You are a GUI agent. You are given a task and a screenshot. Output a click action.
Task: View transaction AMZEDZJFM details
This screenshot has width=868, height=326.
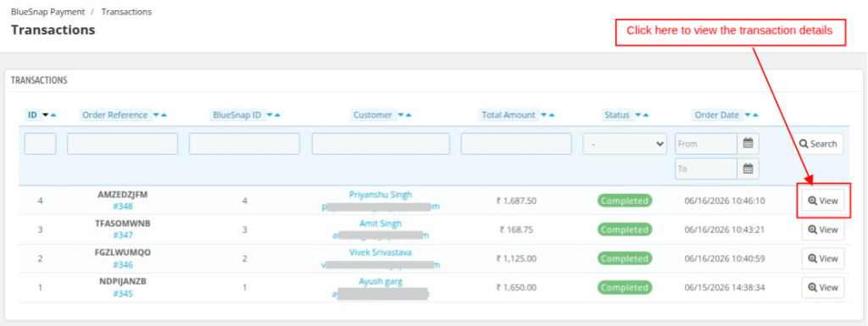click(x=823, y=201)
